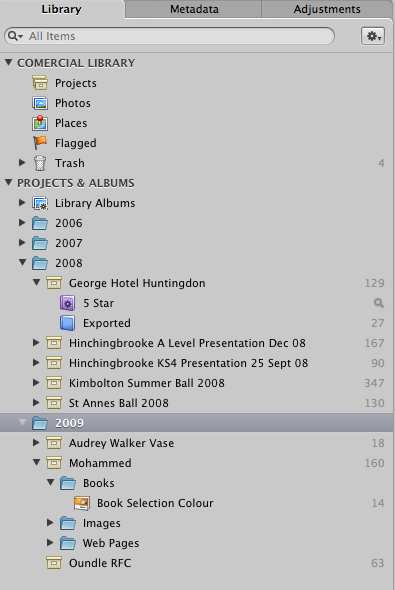The height and width of the screenshot is (590, 395).
Task: Collapse the 2008 folder
Action: point(23,262)
